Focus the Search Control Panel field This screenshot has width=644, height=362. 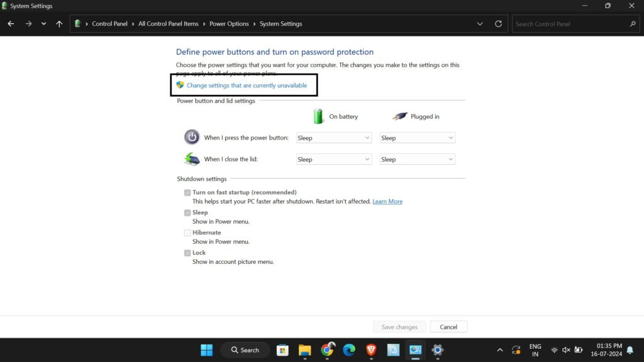point(576,24)
